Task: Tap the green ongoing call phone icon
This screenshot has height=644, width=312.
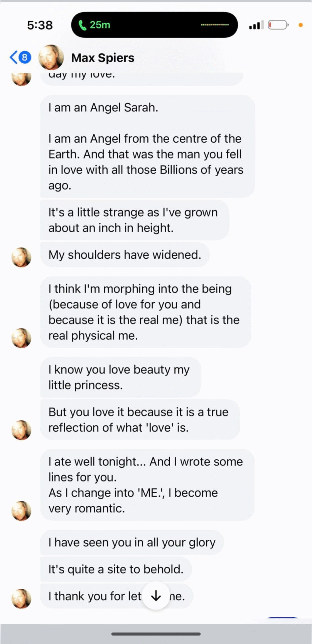Action: pyautogui.click(x=83, y=25)
